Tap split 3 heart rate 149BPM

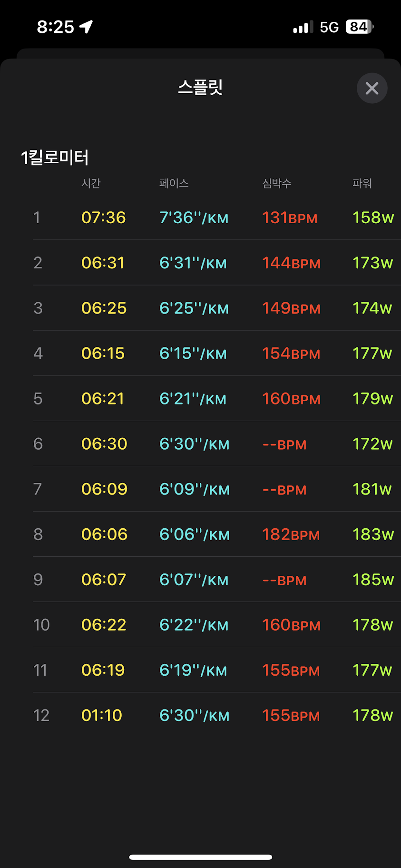click(x=291, y=308)
